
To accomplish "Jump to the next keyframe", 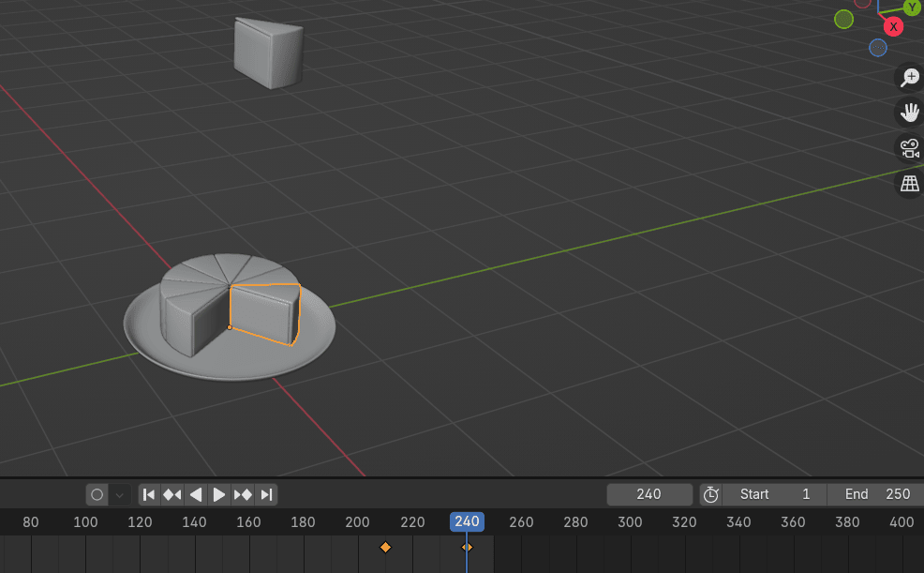I will click(x=243, y=494).
